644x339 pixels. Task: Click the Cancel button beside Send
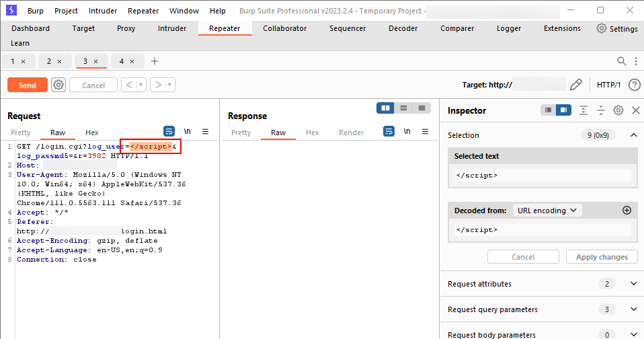coord(93,85)
